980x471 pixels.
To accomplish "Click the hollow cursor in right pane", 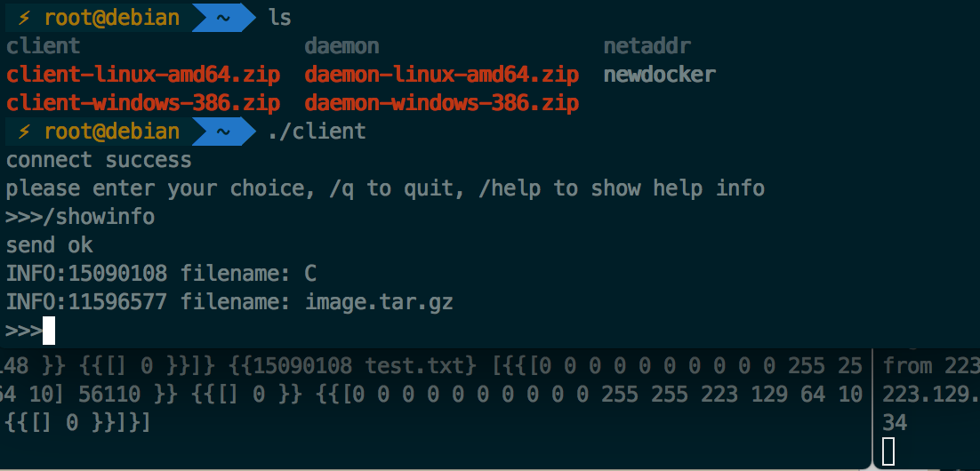I will pos(888,451).
